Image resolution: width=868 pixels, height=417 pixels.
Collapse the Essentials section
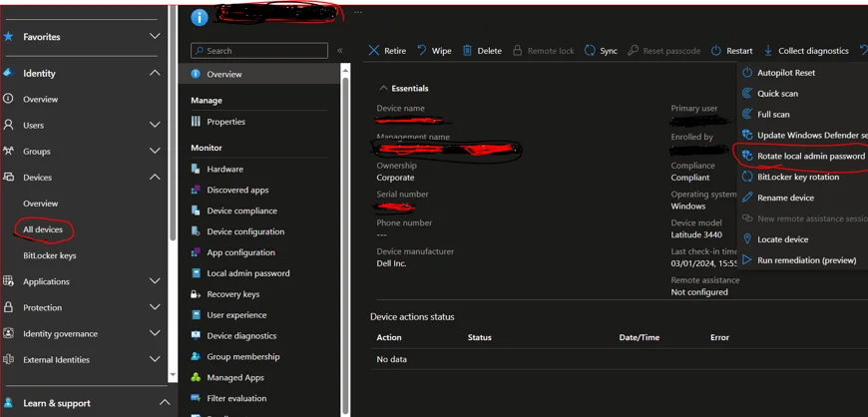[383, 89]
